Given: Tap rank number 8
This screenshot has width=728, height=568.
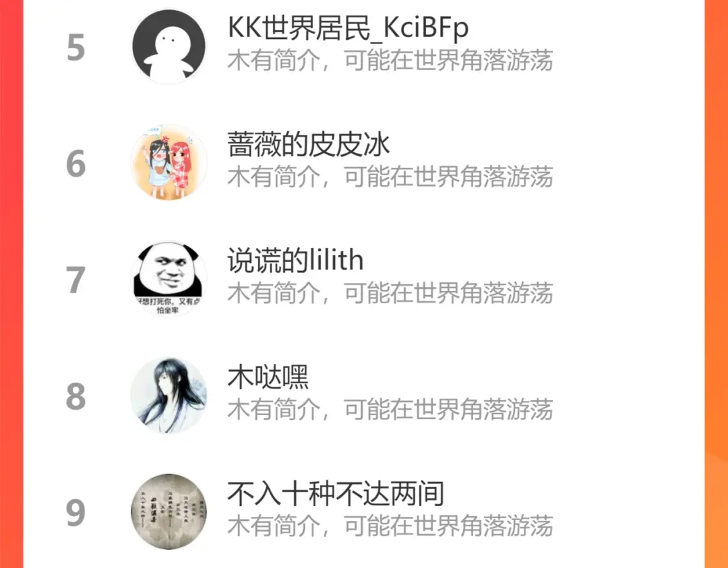Looking at the screenshot, I should point(75,397).
